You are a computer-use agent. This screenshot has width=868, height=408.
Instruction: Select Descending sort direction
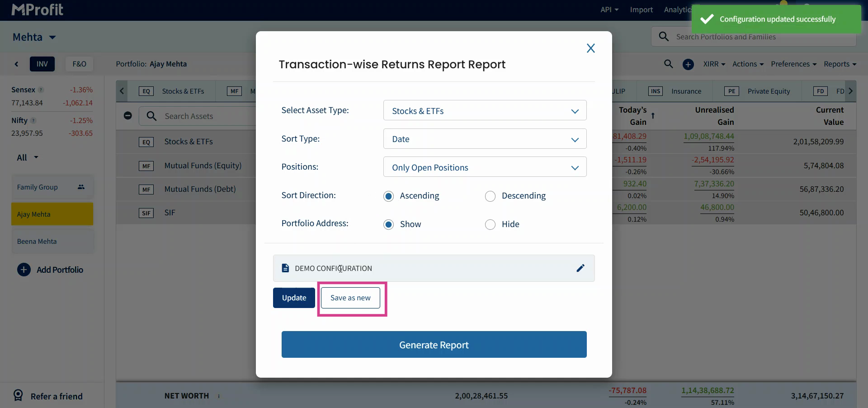click(490, 196)
